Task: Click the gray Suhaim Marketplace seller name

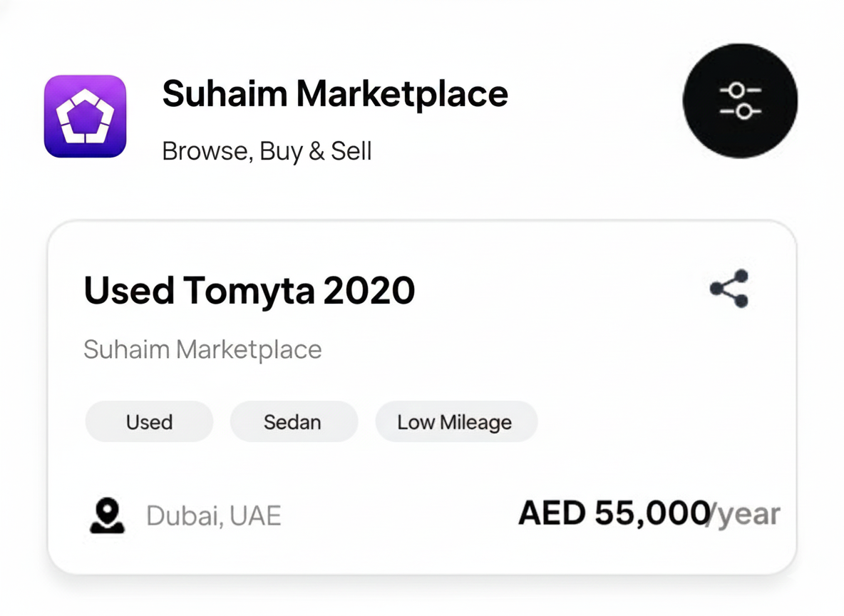Action: [202, 349]
